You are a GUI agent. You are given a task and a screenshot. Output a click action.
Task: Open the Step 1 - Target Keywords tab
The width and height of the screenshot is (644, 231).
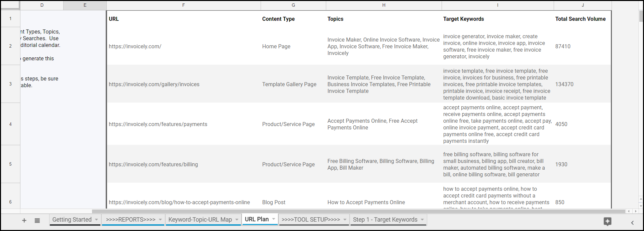[x=385, y=220]
